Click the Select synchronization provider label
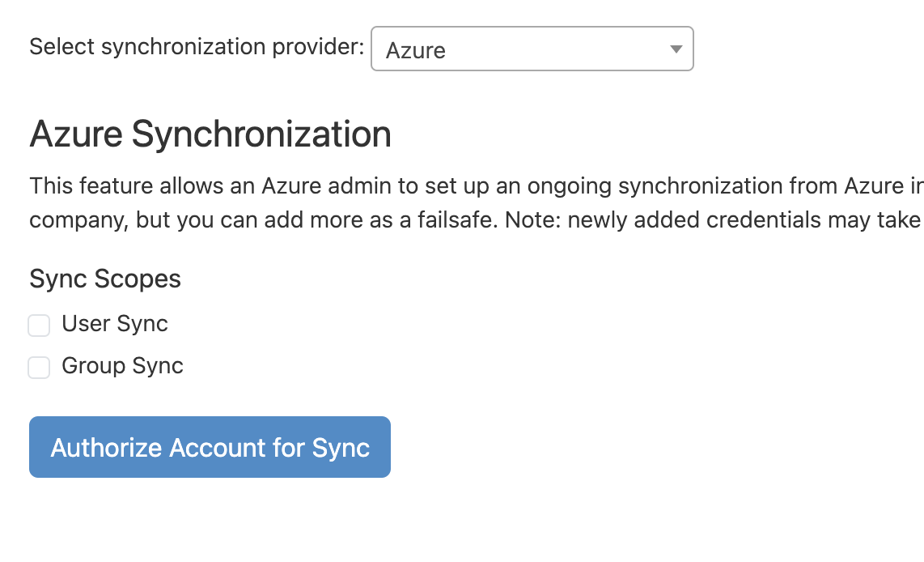Viewport: 924px width, 562px height. 197,46
